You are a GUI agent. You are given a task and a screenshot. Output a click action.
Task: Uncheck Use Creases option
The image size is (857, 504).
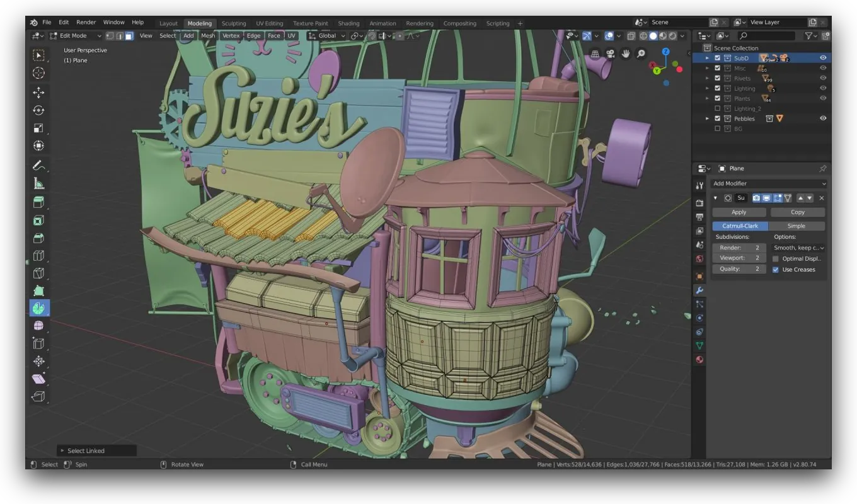point(776,270)
